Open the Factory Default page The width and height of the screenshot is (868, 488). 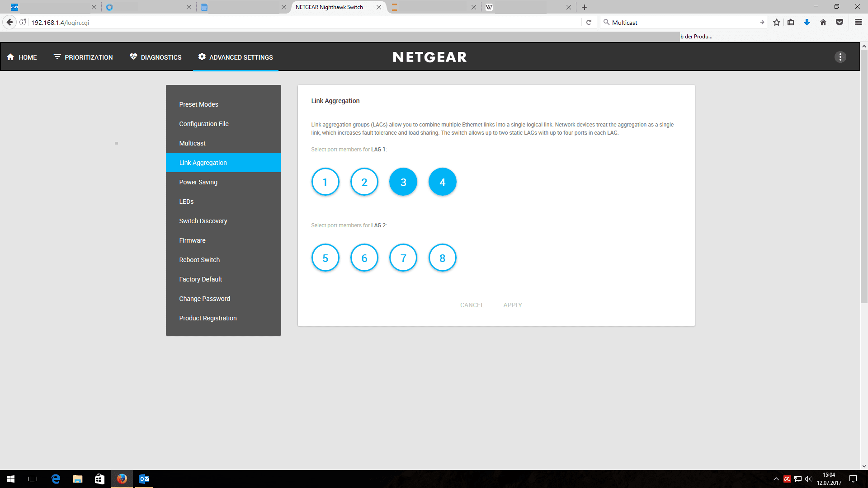[223, 279]
